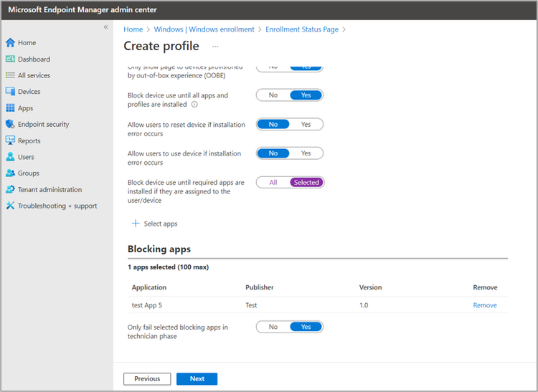The image size is (538, 392).
Task: Open the Apps grid icon
Action: point(10,108)
